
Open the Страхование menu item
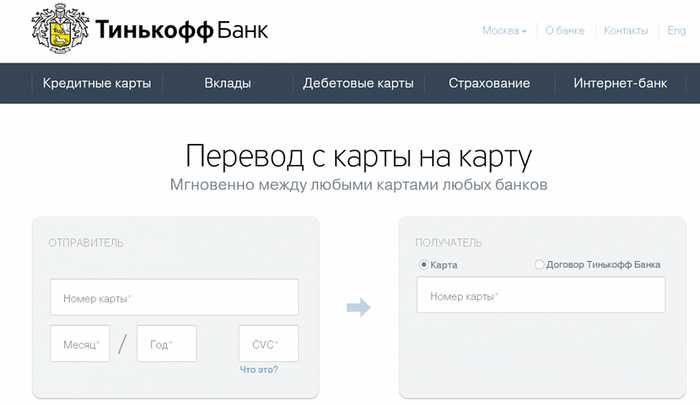[489, 83]
